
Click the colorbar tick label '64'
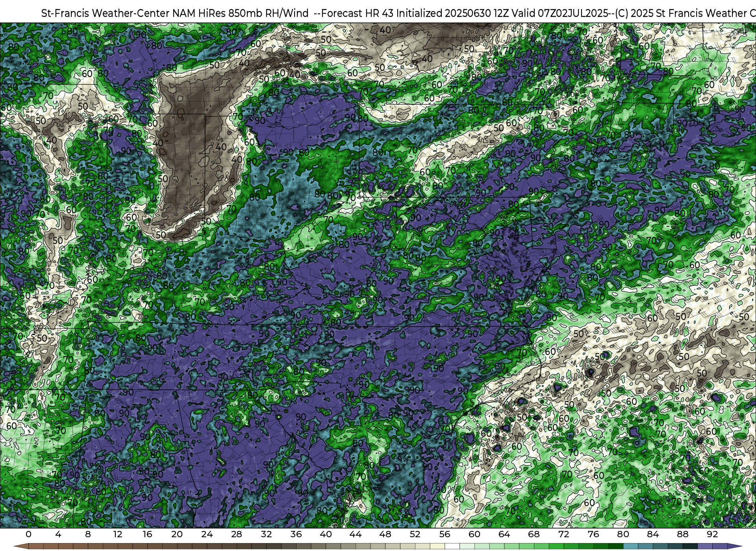[x=504, y=534]
